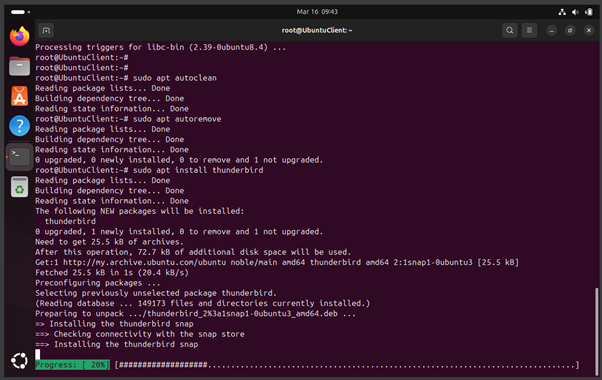Launch Ubuntu App Center from dock
Viewport: 602px width, 380px height.
(x=20, y=96)
